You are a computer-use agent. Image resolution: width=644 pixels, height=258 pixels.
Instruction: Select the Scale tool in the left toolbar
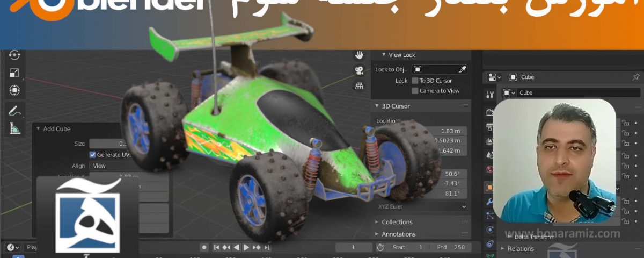point(14,73)
